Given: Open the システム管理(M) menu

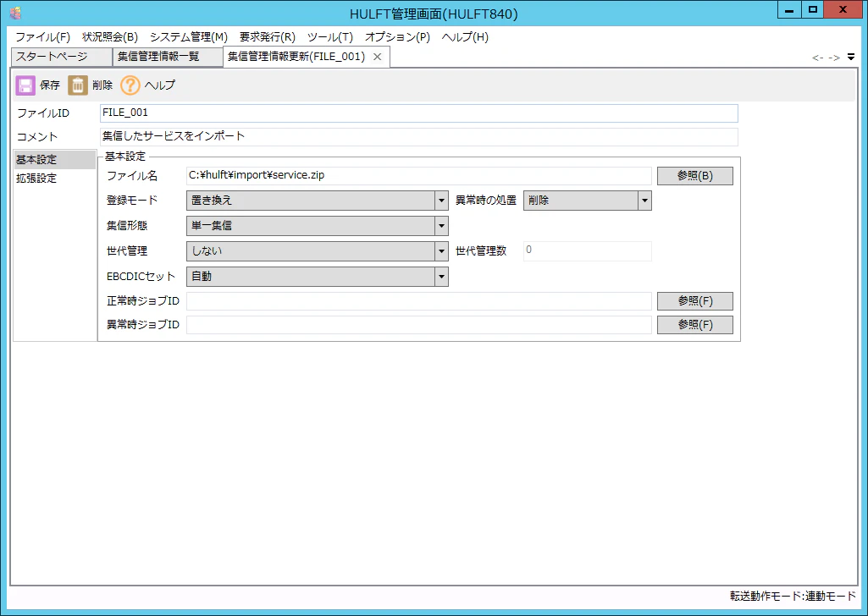Looking at the screenshot, I should 189,37.
